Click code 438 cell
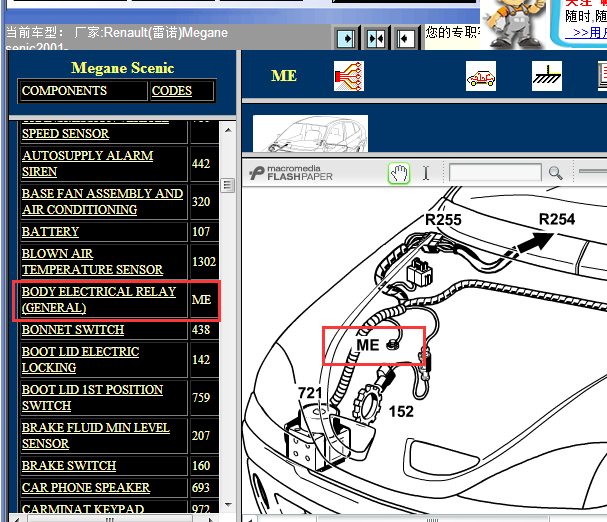The image size is (607, 522). [x=204, y=330]
